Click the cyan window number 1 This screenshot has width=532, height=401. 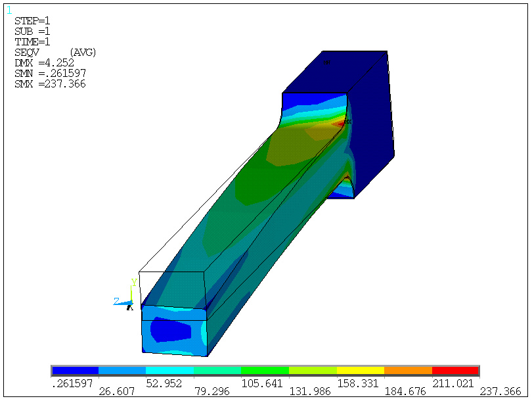9,10
